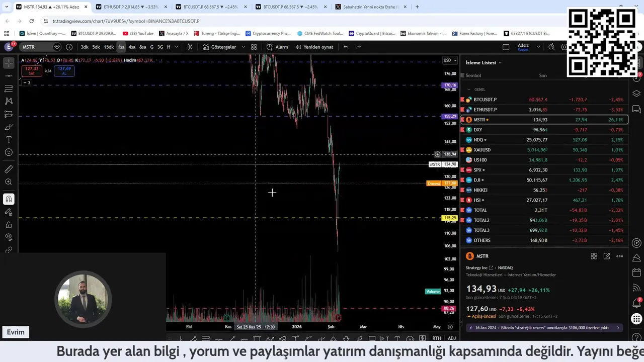
Task: Reload the TradingView page
Action: point(31,21)
